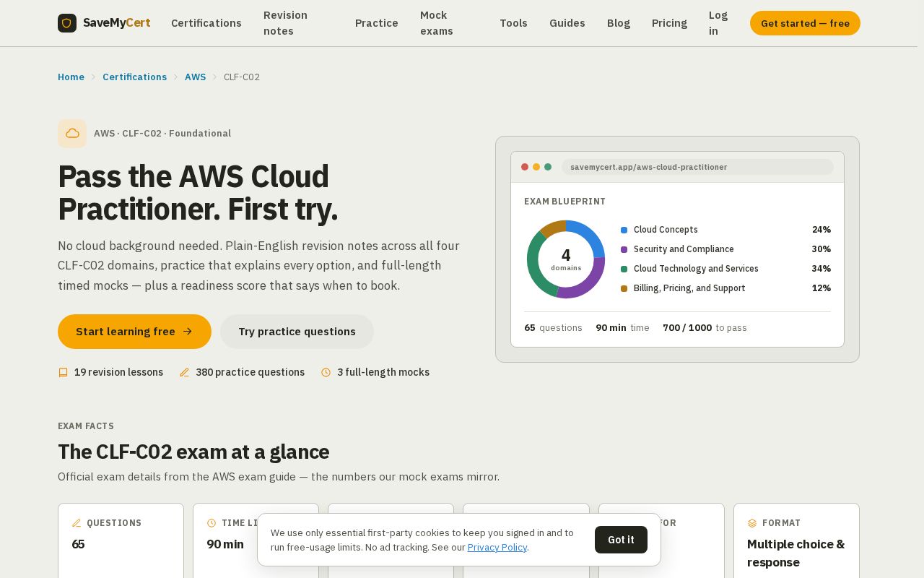Click the pencil icon beside 380 practice questions
The height and width of the screenshot is (578, 924).
click(184, 373)
